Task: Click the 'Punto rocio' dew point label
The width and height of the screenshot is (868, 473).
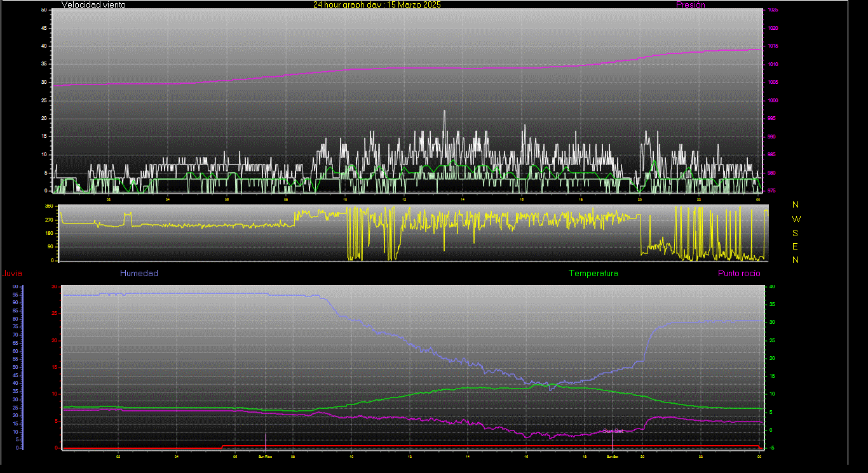Action: pyautogui.click(x=739, y=274)
